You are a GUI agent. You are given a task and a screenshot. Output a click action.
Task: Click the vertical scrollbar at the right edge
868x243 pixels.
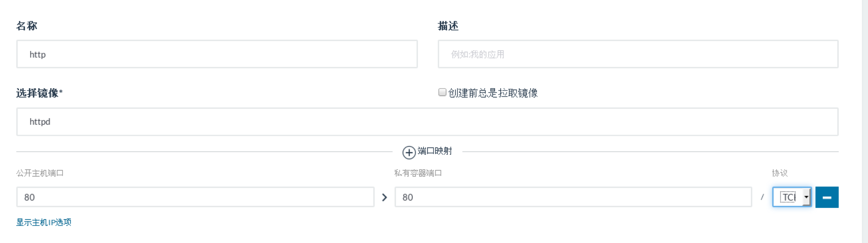(865, 121)
